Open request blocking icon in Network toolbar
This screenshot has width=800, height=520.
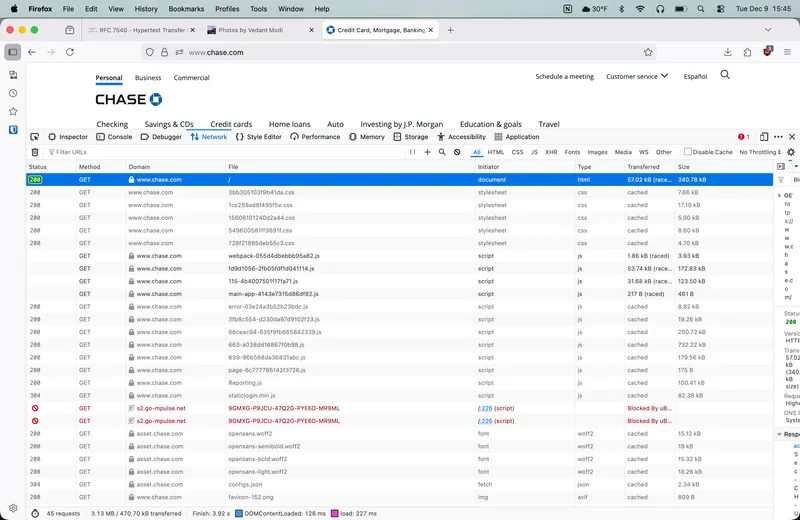[x=457, y=152]
